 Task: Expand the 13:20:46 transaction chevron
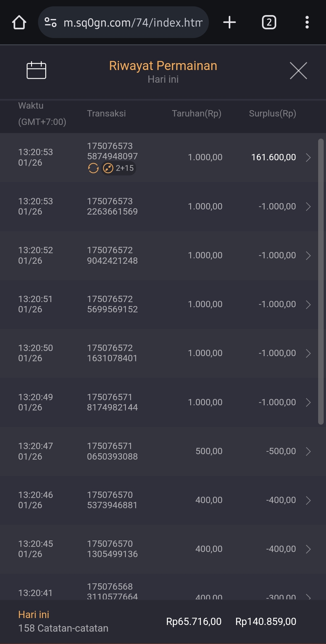tap(308, 500)
